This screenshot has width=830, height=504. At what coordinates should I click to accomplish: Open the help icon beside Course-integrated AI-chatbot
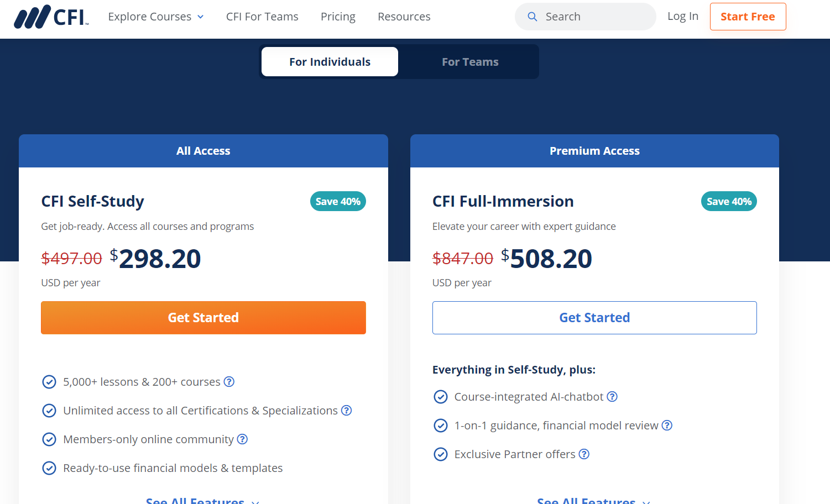point(612,396)
